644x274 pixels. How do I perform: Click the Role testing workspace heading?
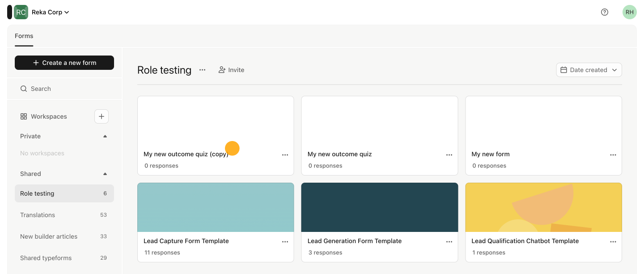pos(165,70)
